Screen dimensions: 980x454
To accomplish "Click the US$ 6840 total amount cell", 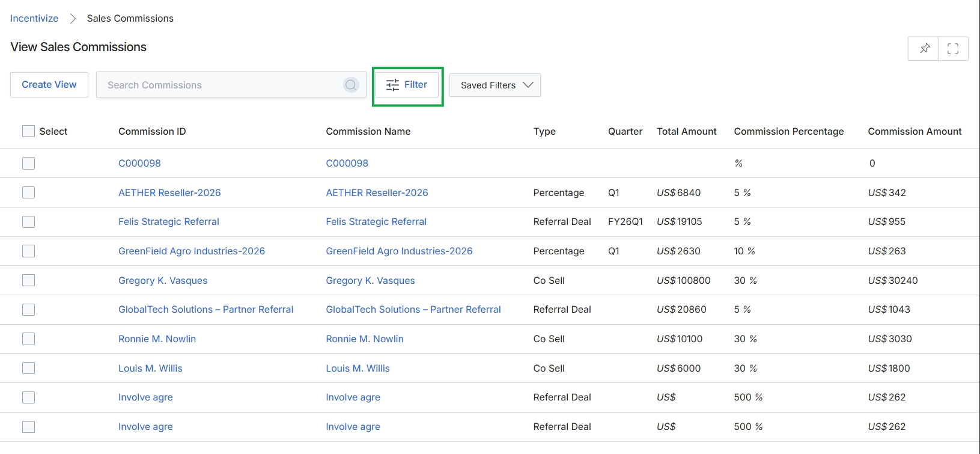I will pos(679,192).
